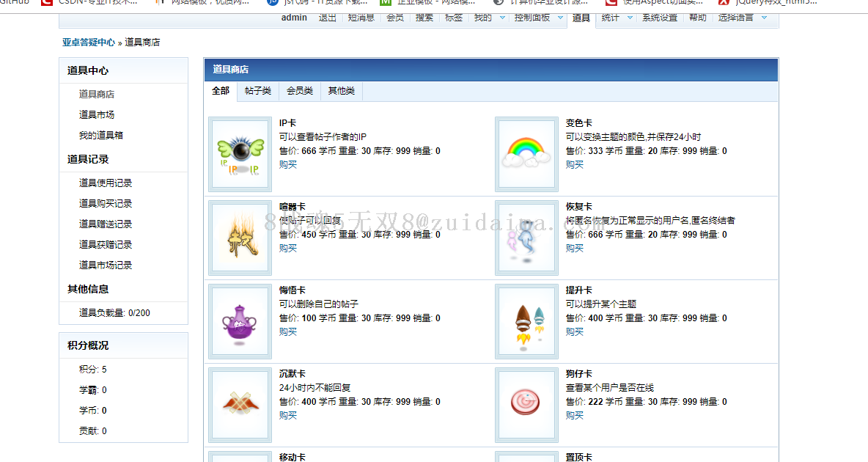Screen dimensions: 868x462
Task: Buy the IP卡 via its 购买 link
Action: pos(288,164)
